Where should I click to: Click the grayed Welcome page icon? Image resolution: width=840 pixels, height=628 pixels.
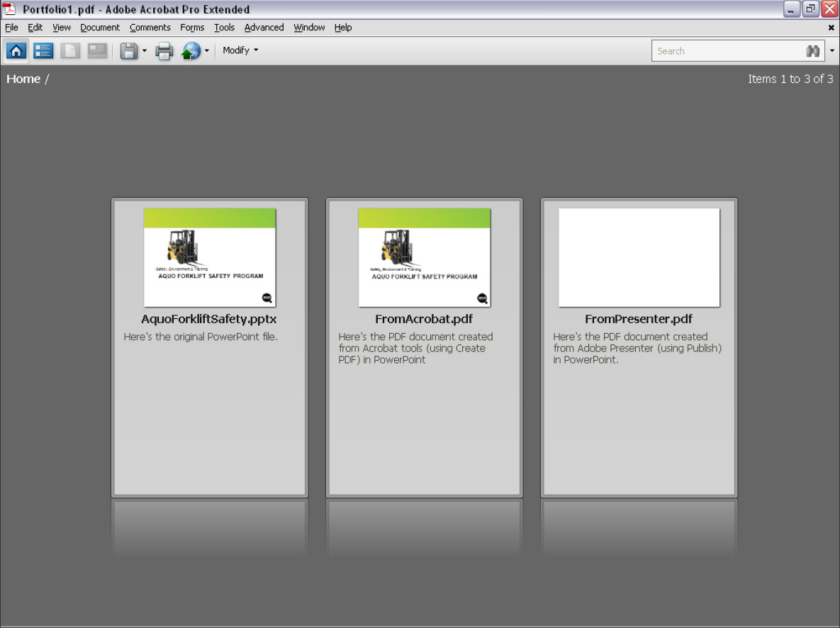[x=97, y=51]
